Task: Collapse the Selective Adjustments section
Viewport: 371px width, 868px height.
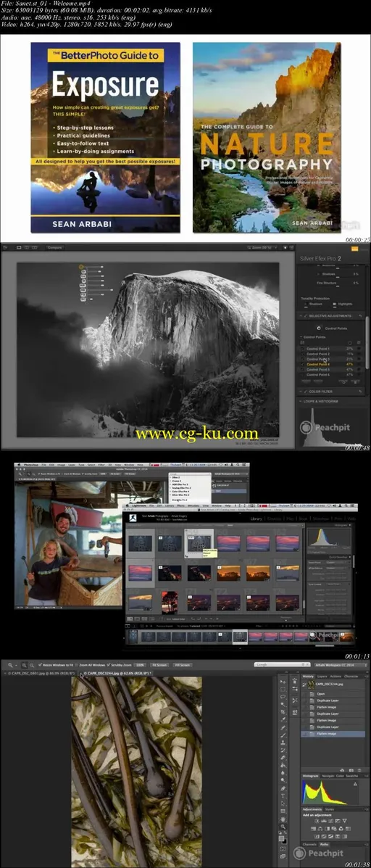Action: coord(301,316)
